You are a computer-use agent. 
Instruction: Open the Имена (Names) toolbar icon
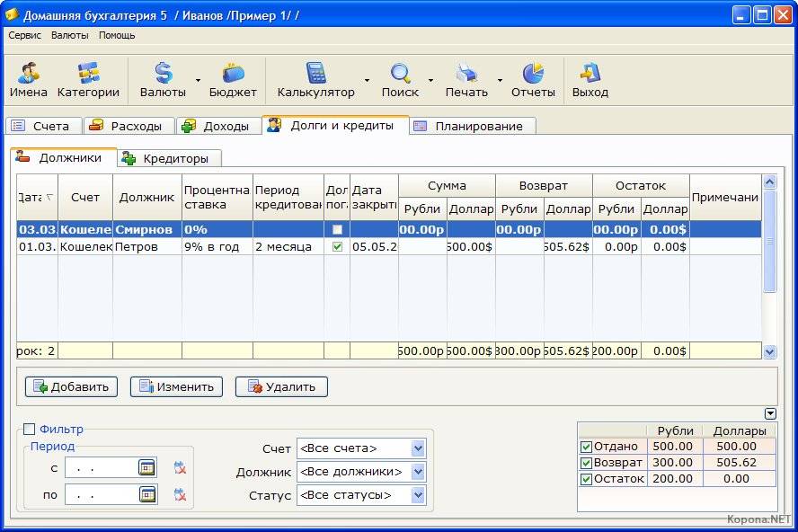click(29, 81)
